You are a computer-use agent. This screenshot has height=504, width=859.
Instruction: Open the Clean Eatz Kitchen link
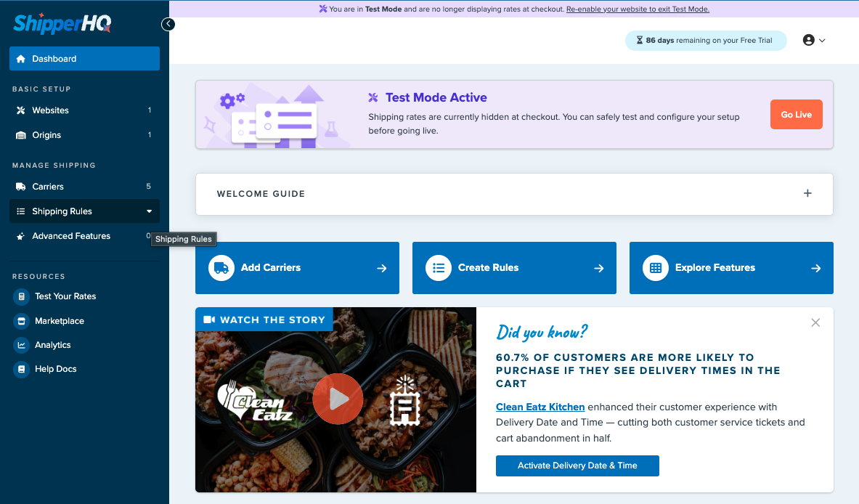pyautogui.click(x=540, y=407)
